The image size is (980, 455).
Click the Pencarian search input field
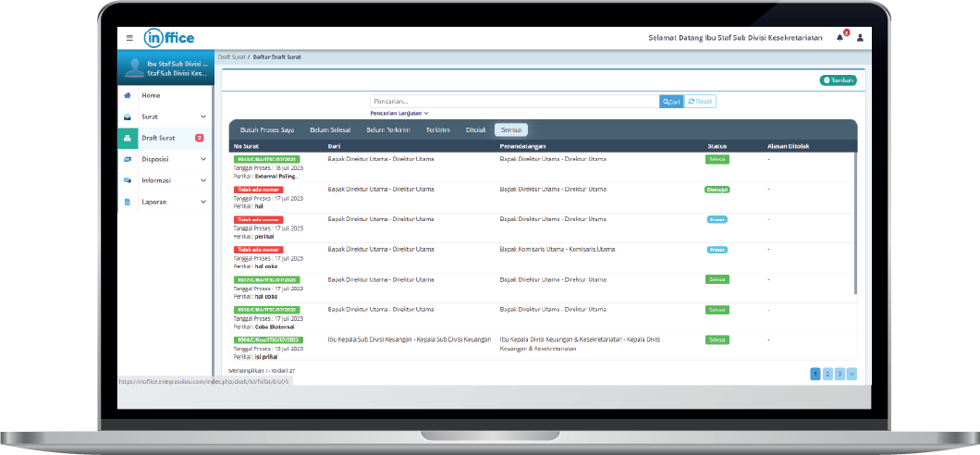[x=514, y=102]
